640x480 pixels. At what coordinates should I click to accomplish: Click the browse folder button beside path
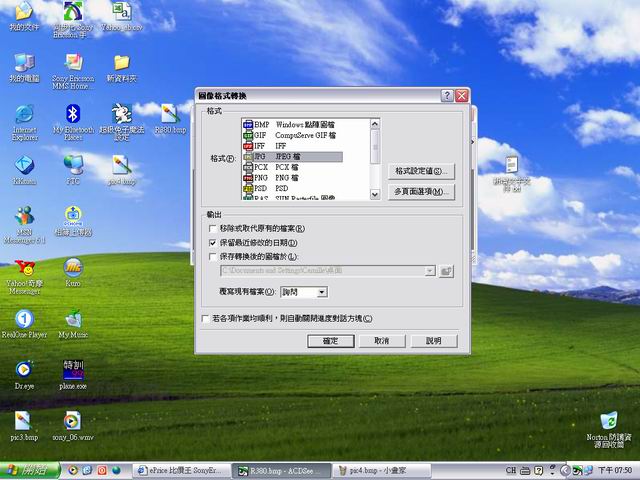click(446, 271)
